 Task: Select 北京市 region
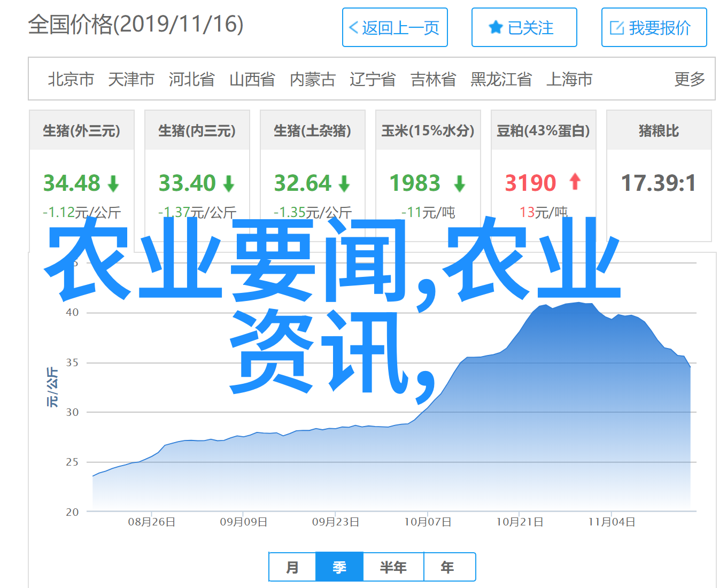point(71,79)
